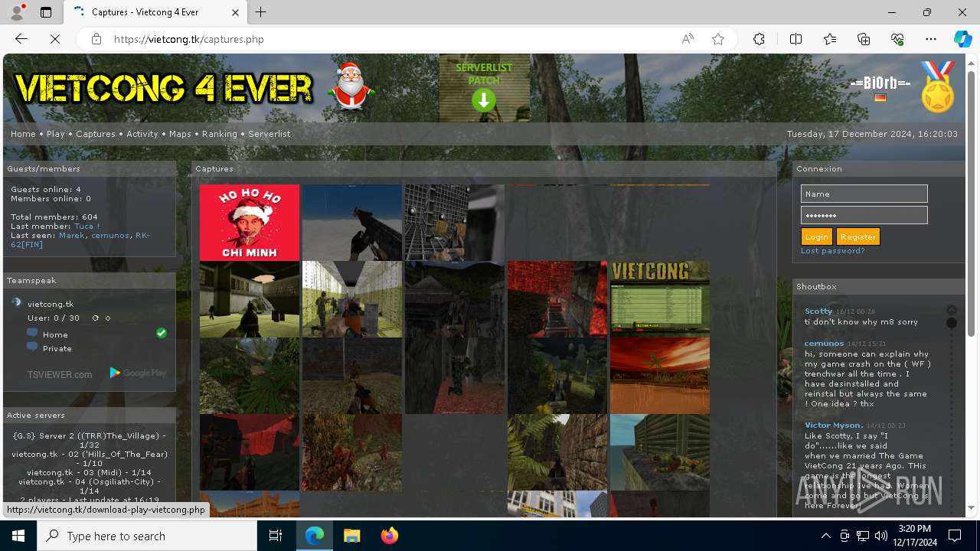This screenshot has width=980, height=551.
Task: Open Task View on taskbar
Action: click(x=276, y=536)
